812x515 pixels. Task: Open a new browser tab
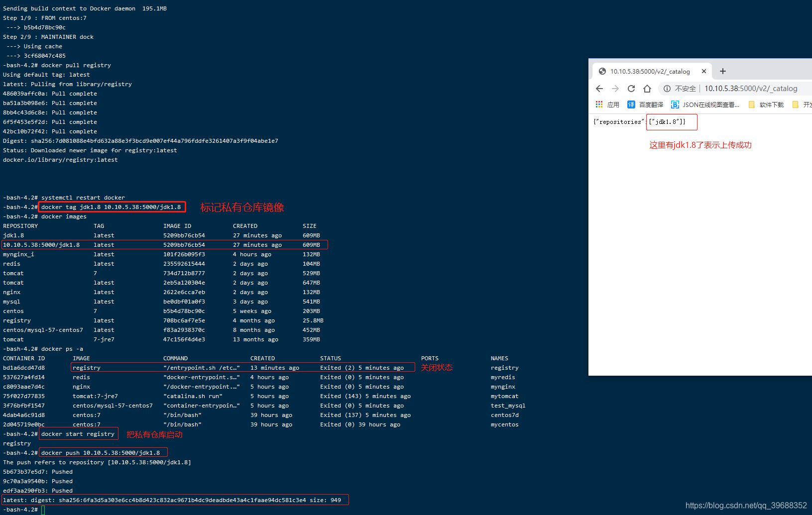(723, 71)
